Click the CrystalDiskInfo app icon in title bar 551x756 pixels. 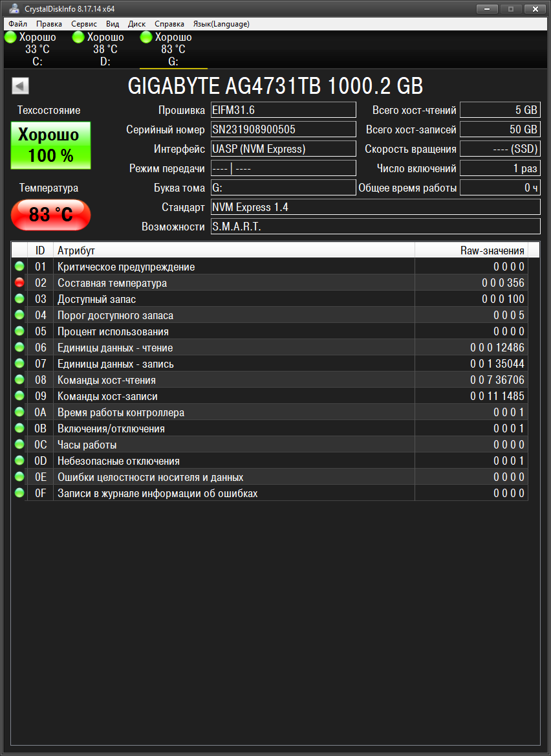coord(14,8)
